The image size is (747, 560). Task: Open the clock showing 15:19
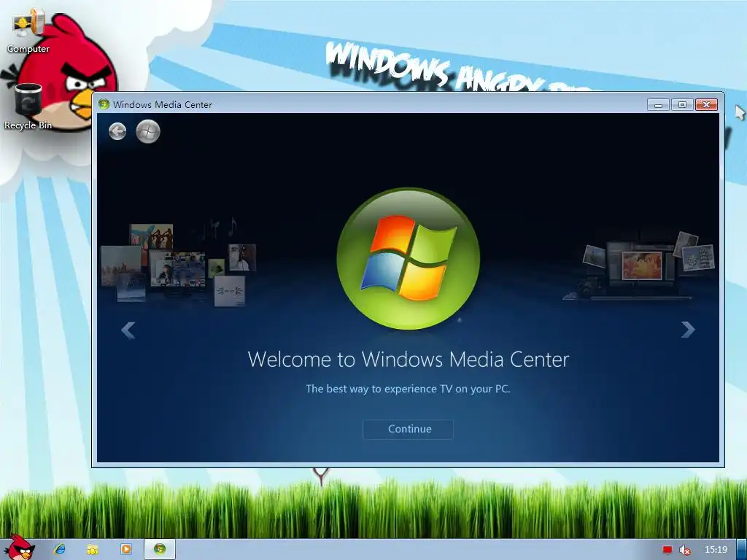pyautogui.click(x=716, y=550)
